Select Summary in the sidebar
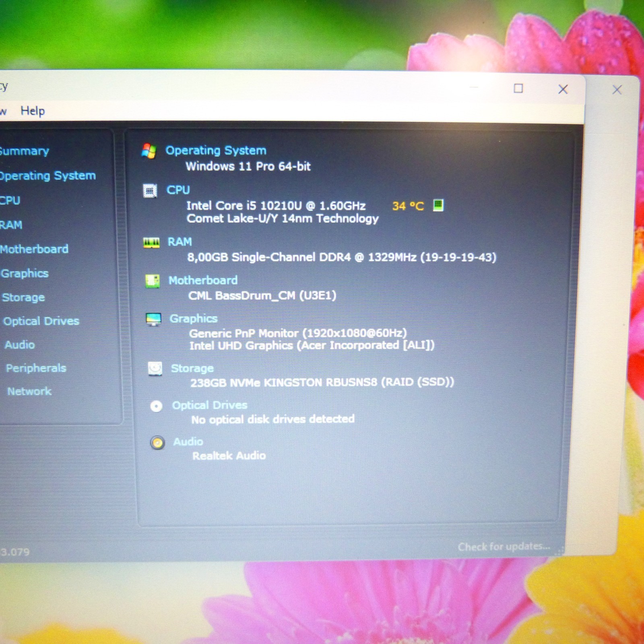644x644 pixels. [24, 151]
